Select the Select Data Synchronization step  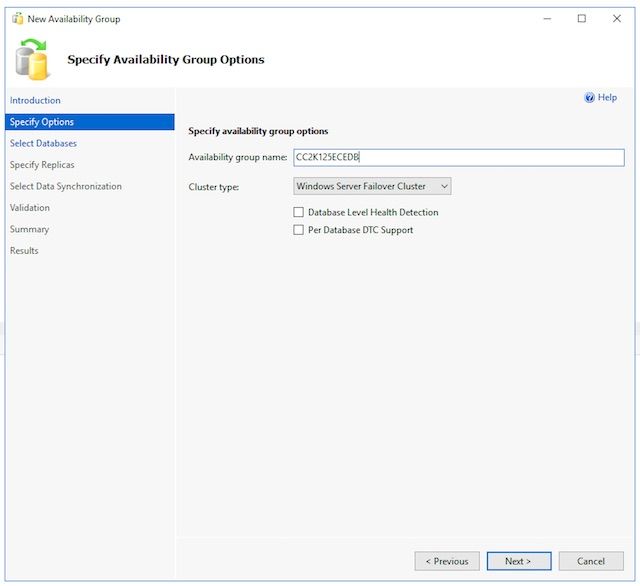66,186
